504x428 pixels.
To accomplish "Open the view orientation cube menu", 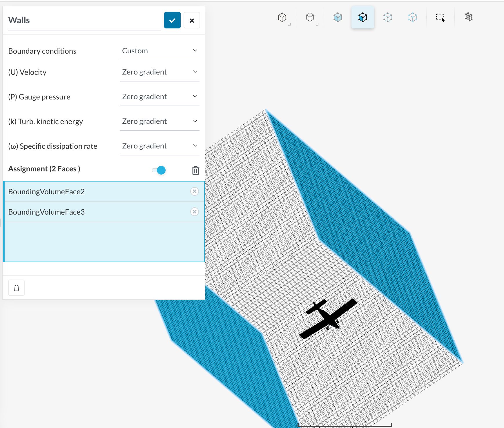I will [x=282, y=17].
